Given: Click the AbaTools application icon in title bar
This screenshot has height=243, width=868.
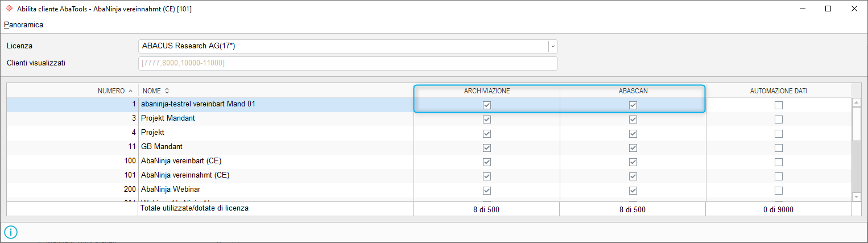Looking at the screenshot, I should pos(9,9).
